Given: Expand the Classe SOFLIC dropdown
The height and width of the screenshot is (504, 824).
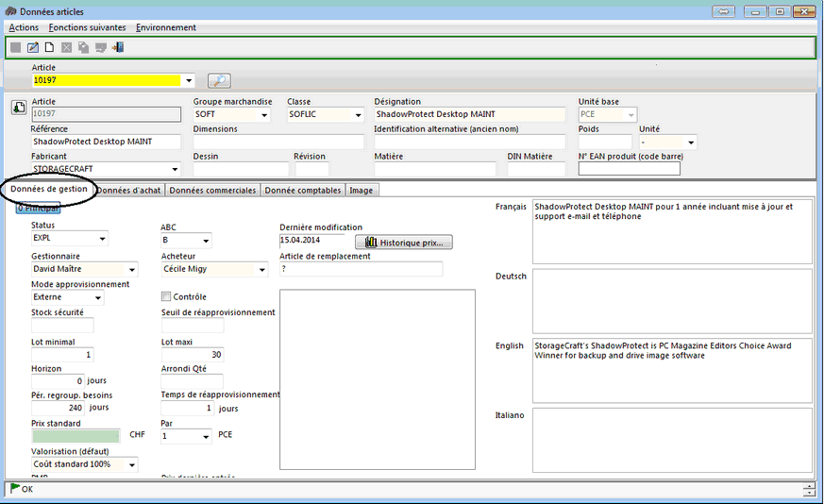Looking at the screenshot, I should [x=359, y=114].
